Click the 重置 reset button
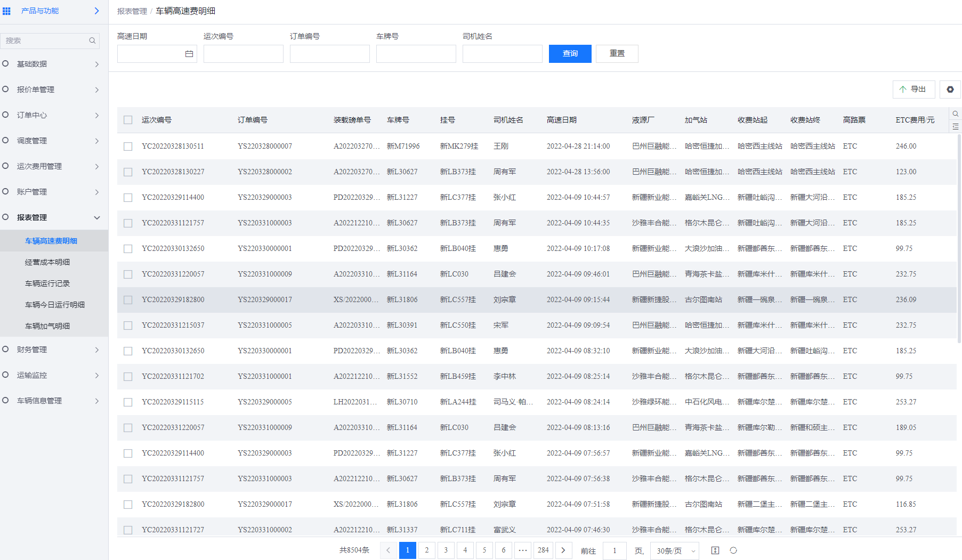962x560 pixels. point(617,54)
